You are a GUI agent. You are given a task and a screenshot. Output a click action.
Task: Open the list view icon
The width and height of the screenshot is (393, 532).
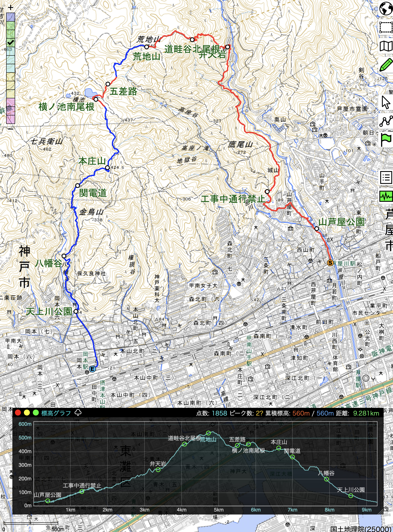point(386,177)
